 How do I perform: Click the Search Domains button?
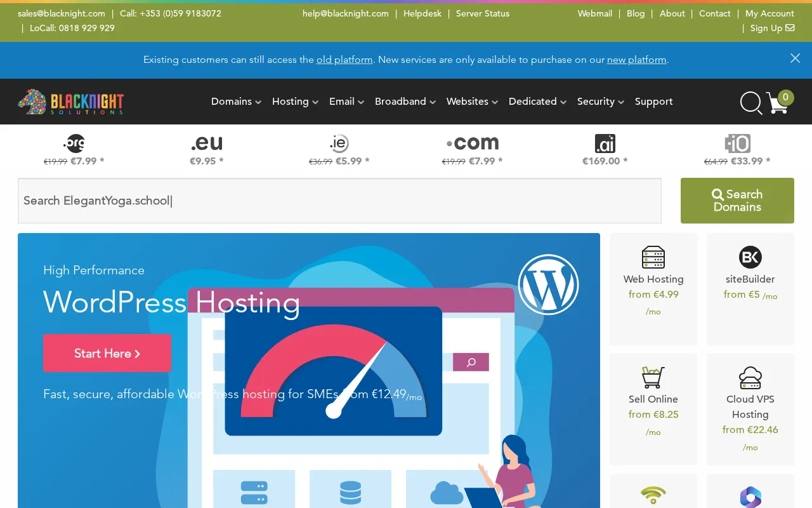tap(737, 201)
